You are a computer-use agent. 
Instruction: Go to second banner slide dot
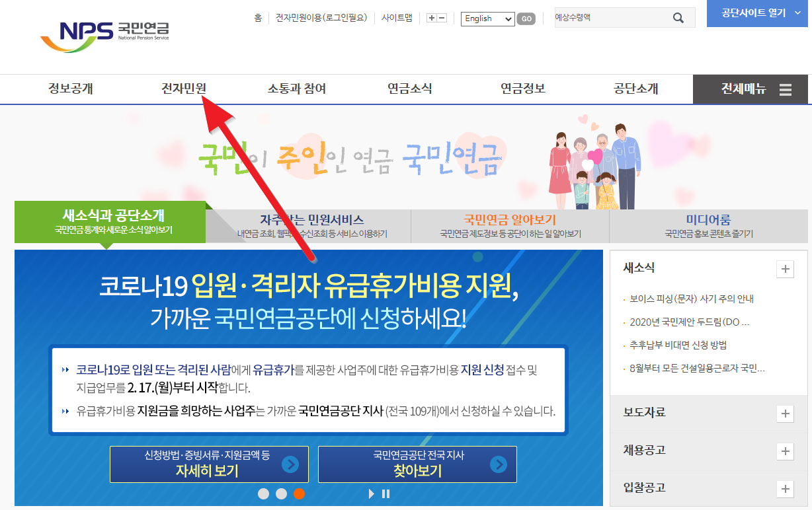click(x=281, y=493)
